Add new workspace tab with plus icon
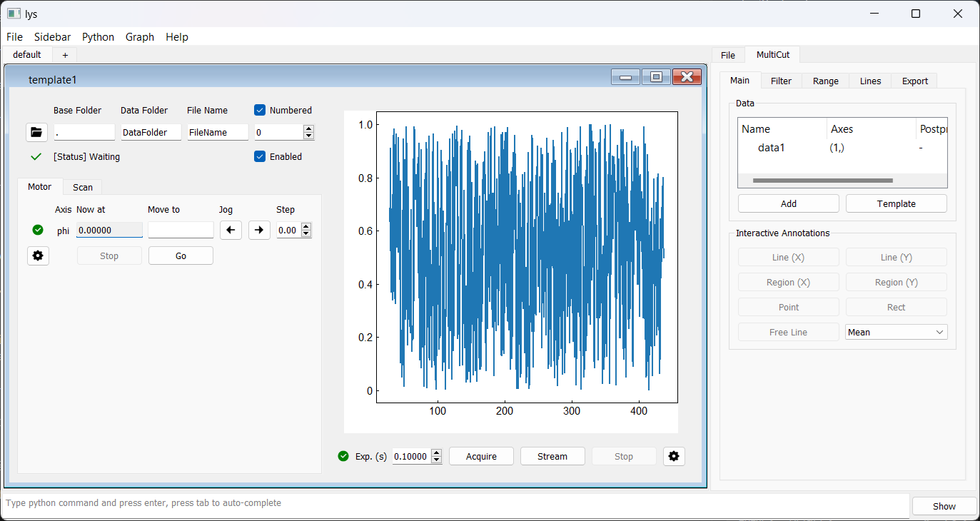 (65, 55)
